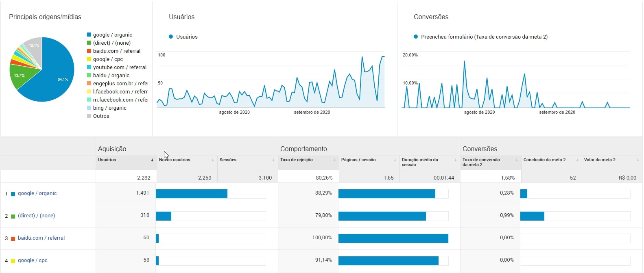Image resolution: width=644 pixels, height=273 pixels.
Task: Click the total value R$ 0,00
Action: pyautogui.click(x=627, y=178)
